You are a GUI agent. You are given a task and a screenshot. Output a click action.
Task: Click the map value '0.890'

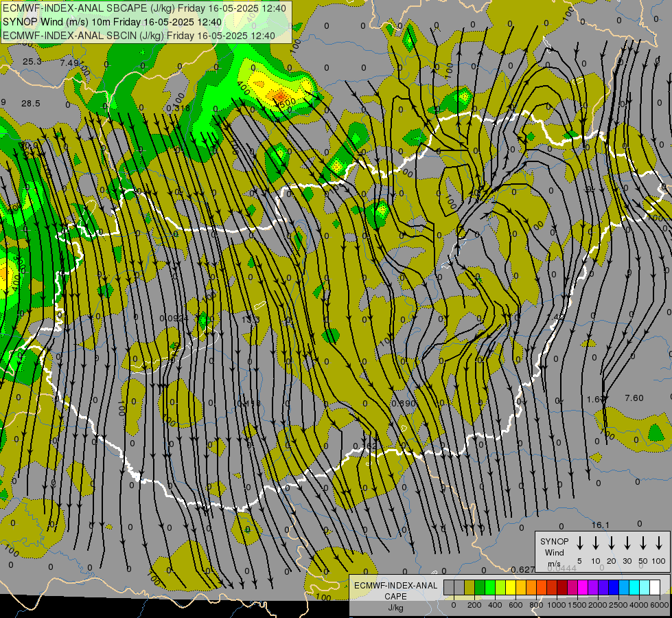pyautogui.click(x=404, y=404)
